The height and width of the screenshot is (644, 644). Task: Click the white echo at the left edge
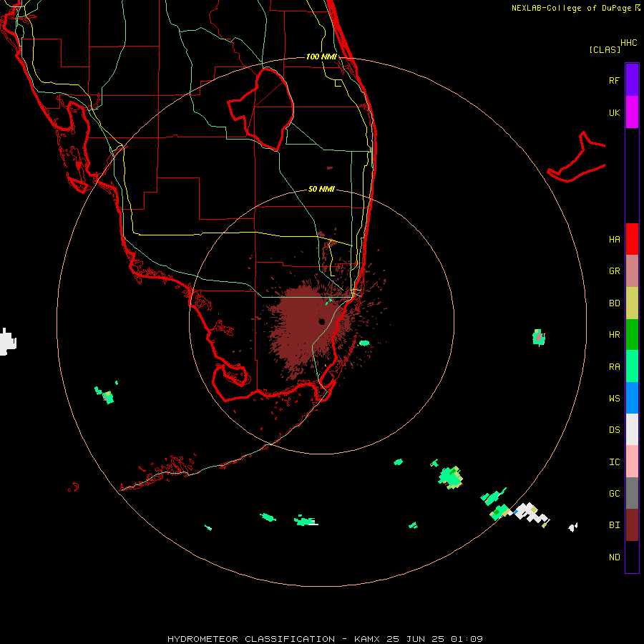click(x=7, y=342)
